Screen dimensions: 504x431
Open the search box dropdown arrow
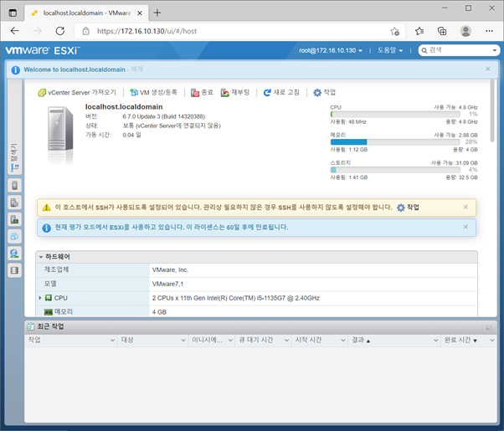(494, 50)
